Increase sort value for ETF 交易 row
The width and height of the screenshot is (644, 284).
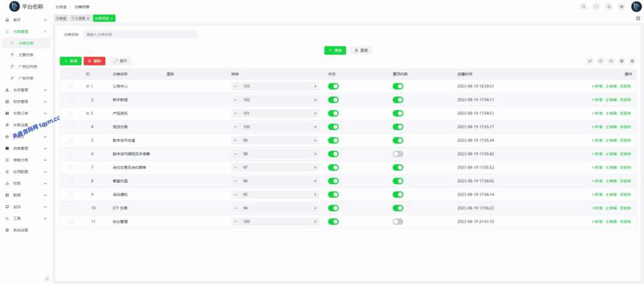pos(316,208)
